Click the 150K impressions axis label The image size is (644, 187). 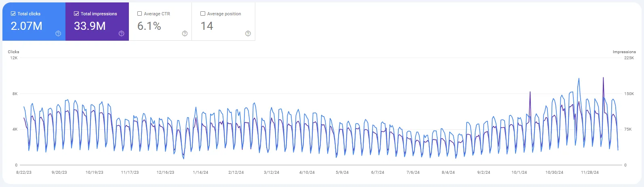[x=629, y=94]
